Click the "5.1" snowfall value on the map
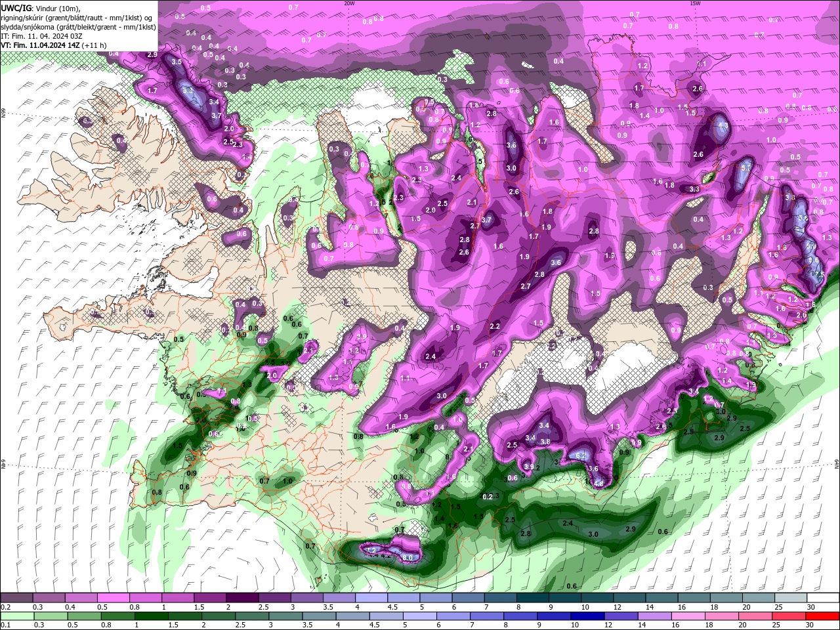The height and width of the screenshot is (630, 840). (745, 168)
